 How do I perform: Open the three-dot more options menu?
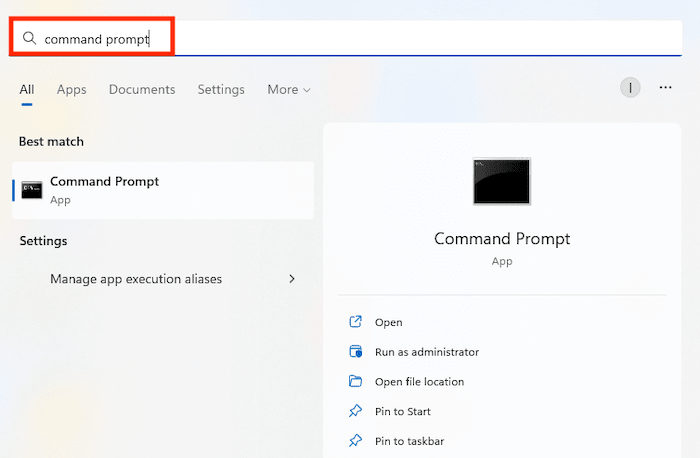(x=666, y=88)
